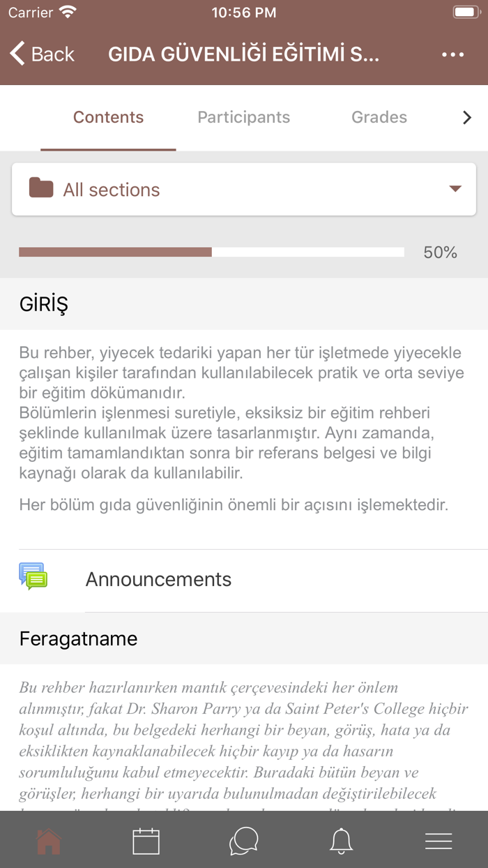Tap the course title in header
The width and height of the screenshot is (488, 868).
243,54
